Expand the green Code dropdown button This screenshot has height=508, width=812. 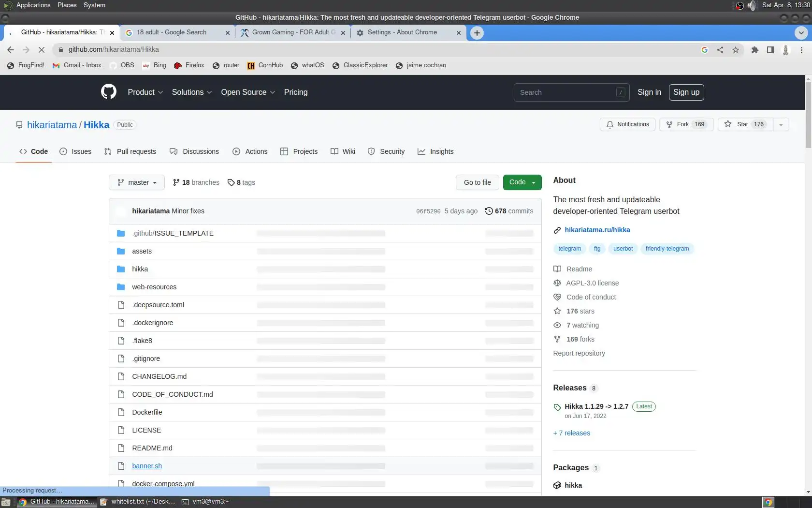(x=522, y=182)
